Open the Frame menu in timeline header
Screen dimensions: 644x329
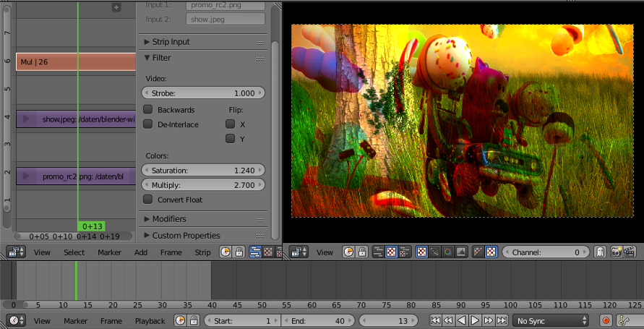[111, 321]
